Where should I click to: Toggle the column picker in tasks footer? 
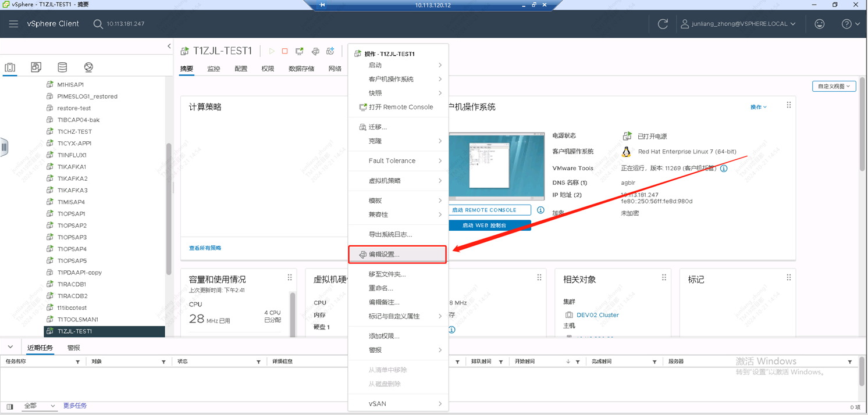[x=10, y=406]
